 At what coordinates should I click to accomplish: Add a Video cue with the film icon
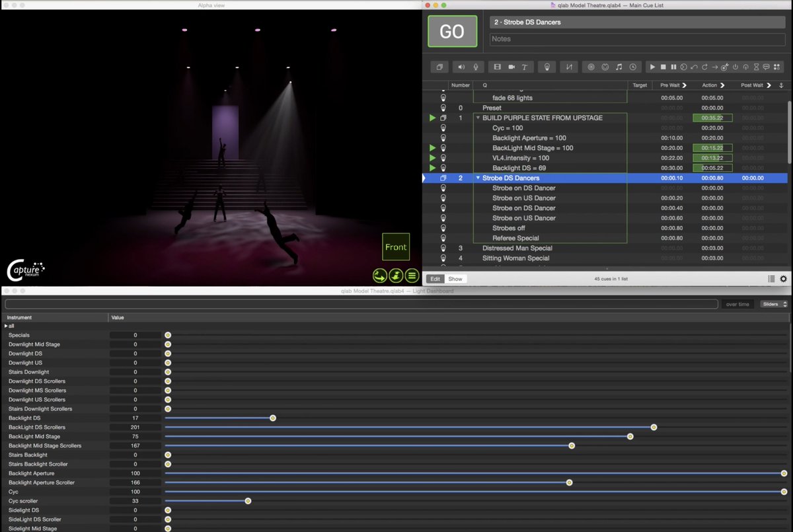(x=497, y=67)
